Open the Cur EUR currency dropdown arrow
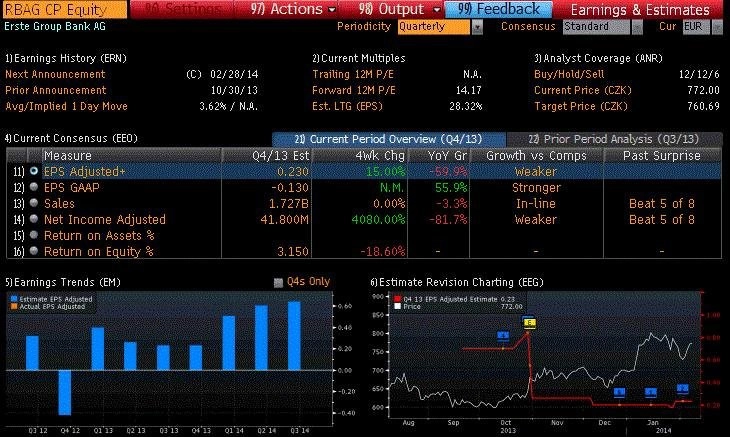Viewport: 730px width, 437px height. click(717, 27)
